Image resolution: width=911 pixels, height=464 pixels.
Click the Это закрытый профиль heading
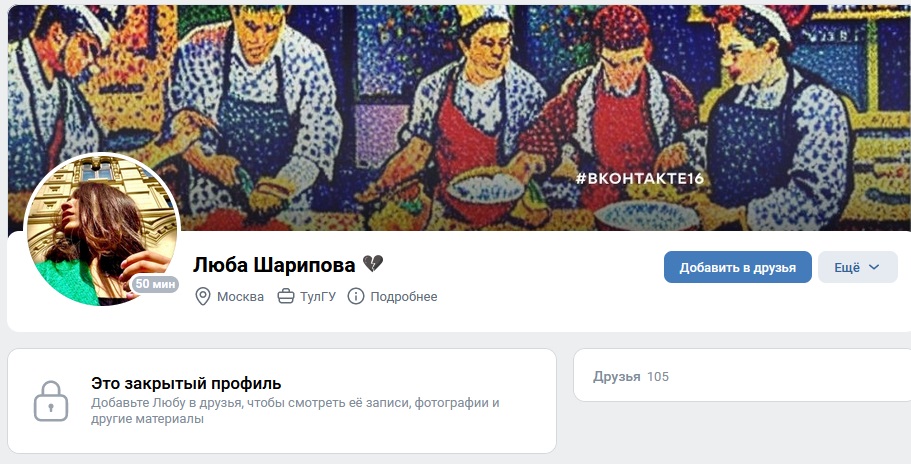tap(186, 383)
